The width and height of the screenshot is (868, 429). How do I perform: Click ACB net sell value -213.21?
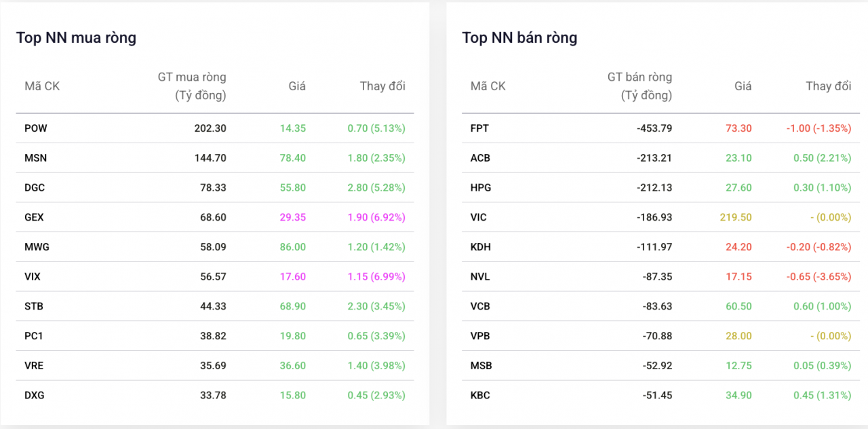654,158
